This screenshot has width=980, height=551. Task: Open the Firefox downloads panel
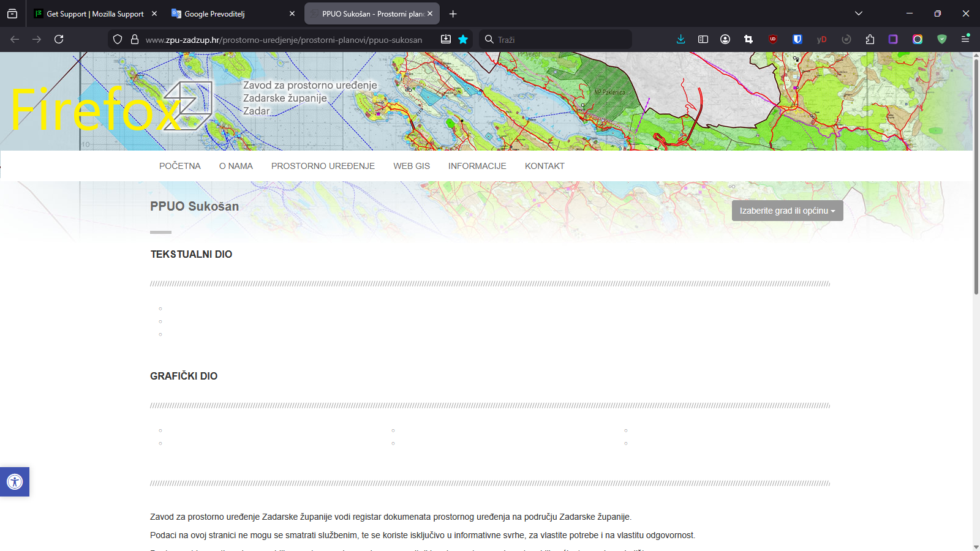(x=680, y=39)
